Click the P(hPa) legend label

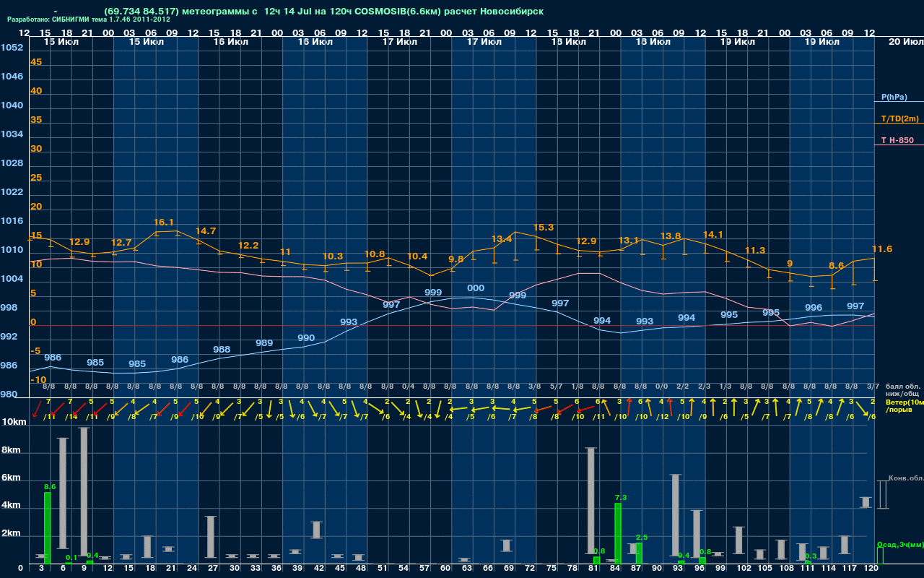(894, 97)
